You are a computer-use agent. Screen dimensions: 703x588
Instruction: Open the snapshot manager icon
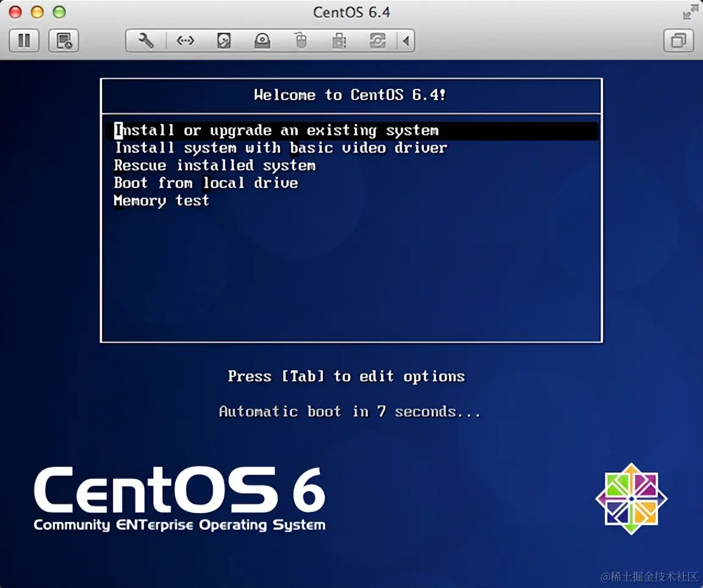point(63,41)
